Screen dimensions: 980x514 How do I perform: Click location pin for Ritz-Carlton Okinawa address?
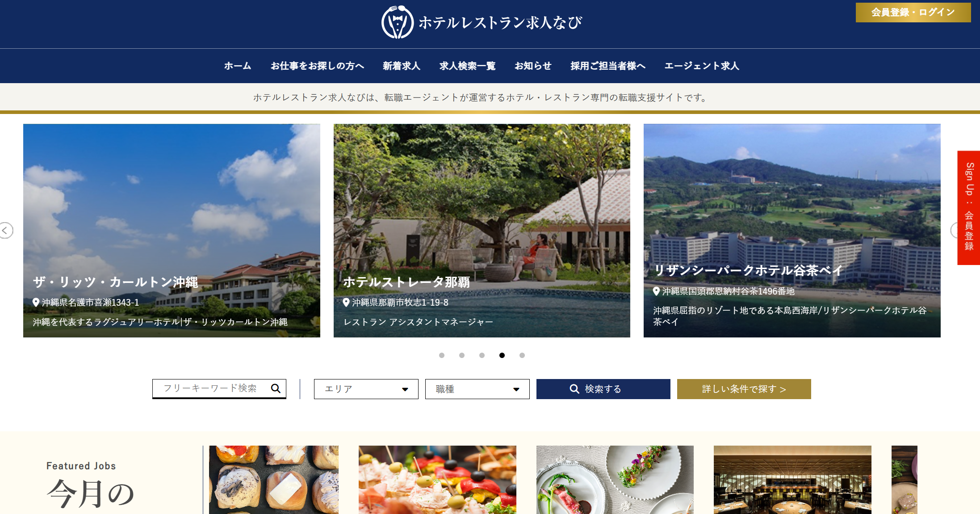pyautogui.click(x=36, y=303)
